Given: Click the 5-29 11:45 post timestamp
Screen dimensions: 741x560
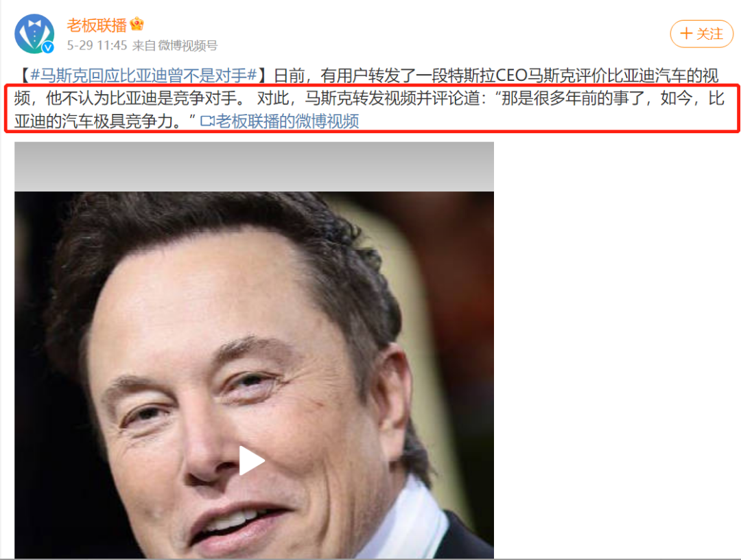Looking at the screenshot, I should [97, 45].
